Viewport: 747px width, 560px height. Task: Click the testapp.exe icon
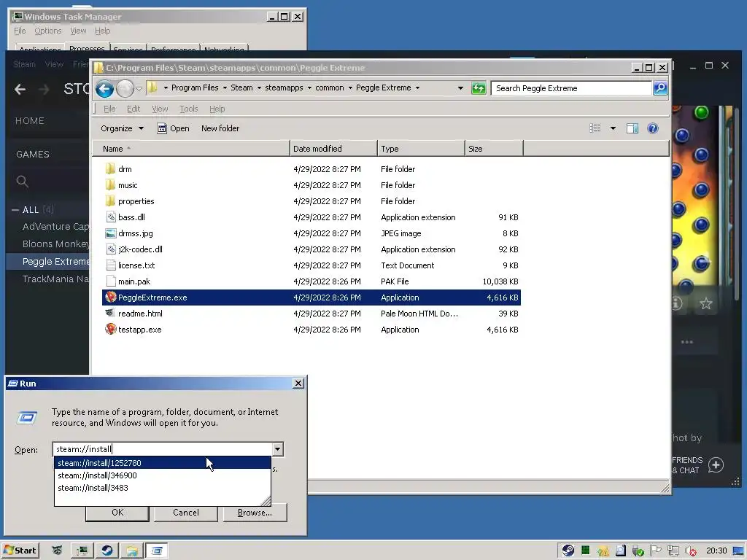pos(111,329)
